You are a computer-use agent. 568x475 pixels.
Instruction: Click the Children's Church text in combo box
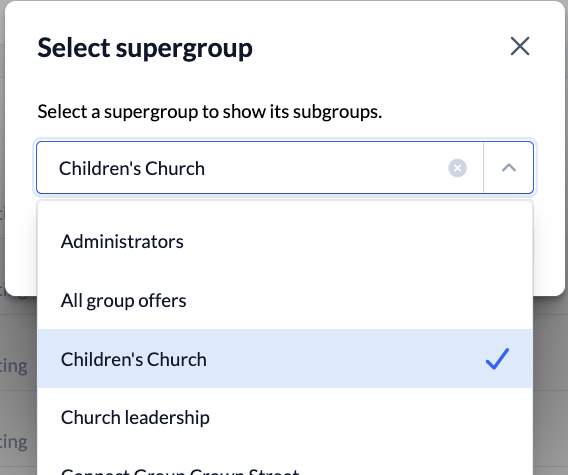pos(132,168)
